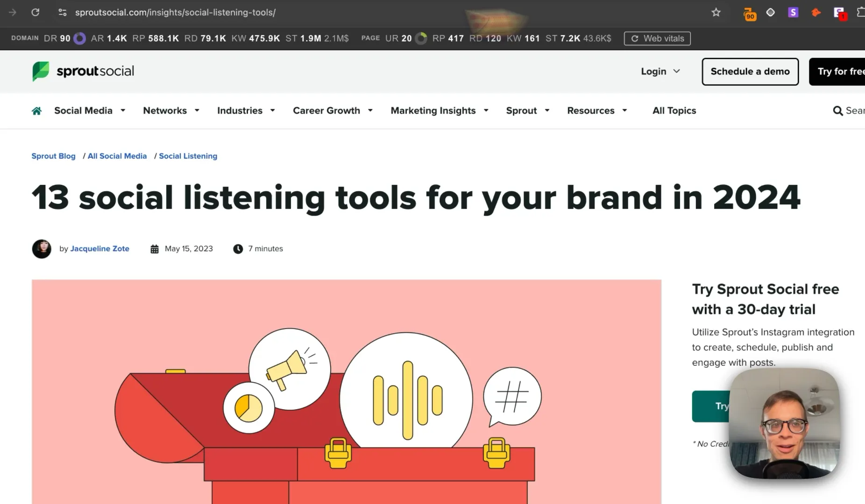Go to All Topics
Image resolution: width=865 pixels, height=504 pixels.
[674, 111]
